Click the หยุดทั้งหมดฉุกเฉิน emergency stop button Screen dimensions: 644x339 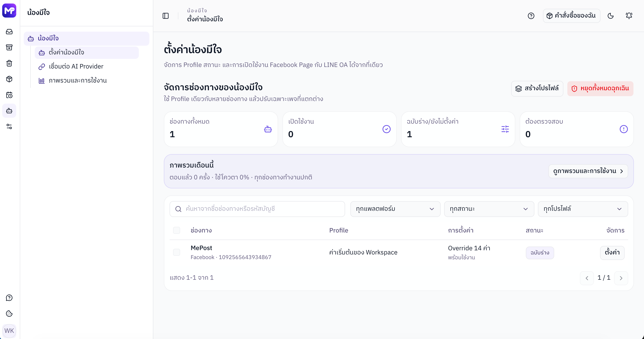coord(600,88)
